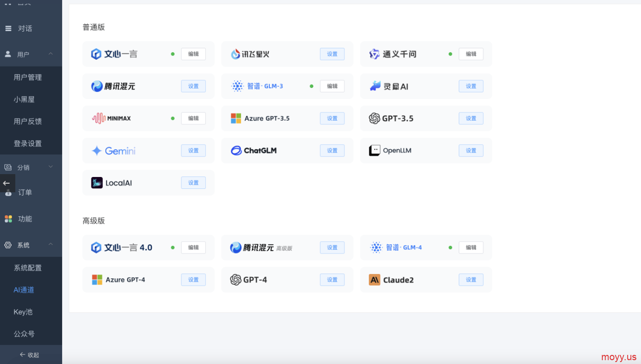Click the 文心一言 4.0 logo icon
641x364 pixels.
click(x=96, y=247)
